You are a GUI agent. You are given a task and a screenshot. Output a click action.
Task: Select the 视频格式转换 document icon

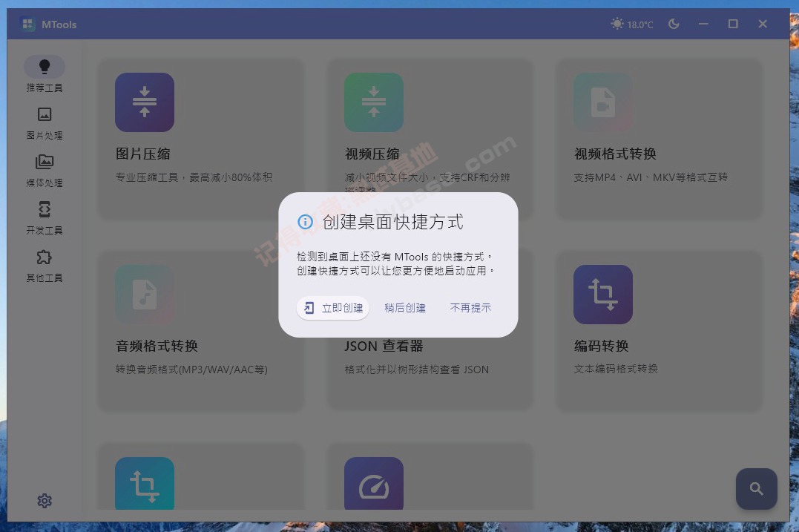pyautogui.click(x=602, y=102)
